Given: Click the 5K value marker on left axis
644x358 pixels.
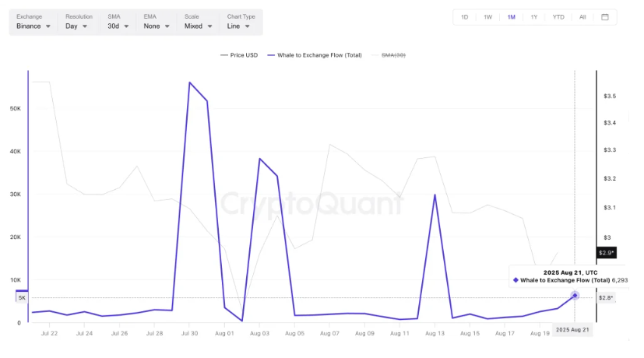Looking at the screenshot, I should 21,297.
